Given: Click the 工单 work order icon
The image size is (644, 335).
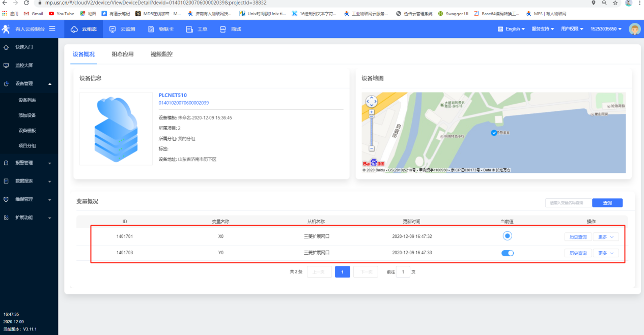Looking at the screenshot, I should coord(189,29).
